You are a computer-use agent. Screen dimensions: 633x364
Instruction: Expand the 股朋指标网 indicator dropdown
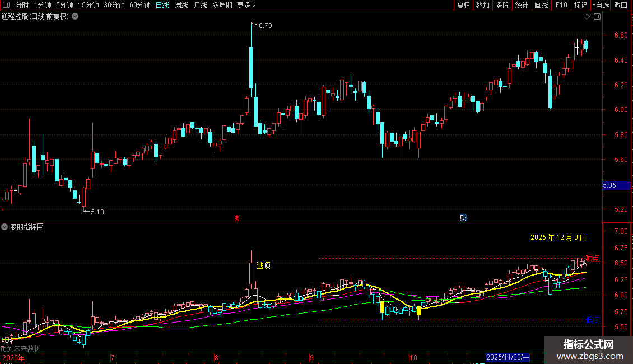click(x=4, y=227)
